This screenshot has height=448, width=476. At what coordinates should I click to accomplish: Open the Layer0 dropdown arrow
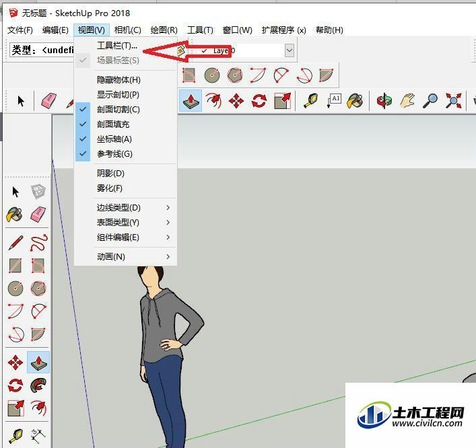tap(290, 50)
